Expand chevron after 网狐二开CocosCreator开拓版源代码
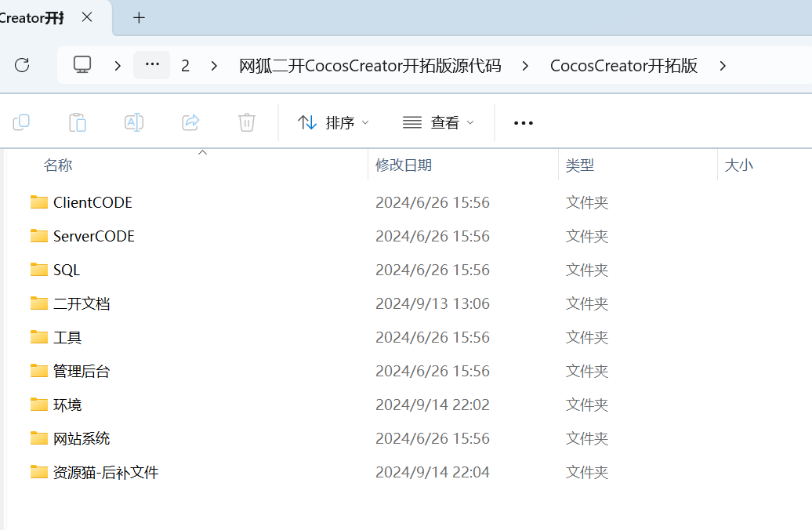 click(525, 66)
